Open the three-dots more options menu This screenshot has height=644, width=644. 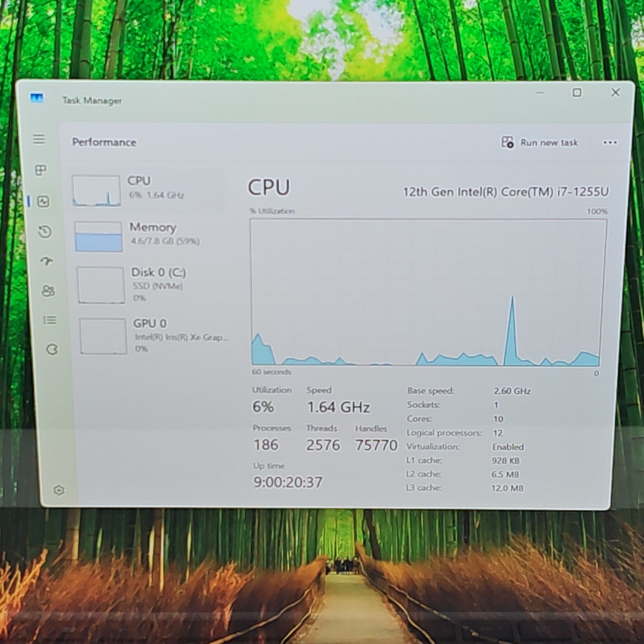pos(610,143)
